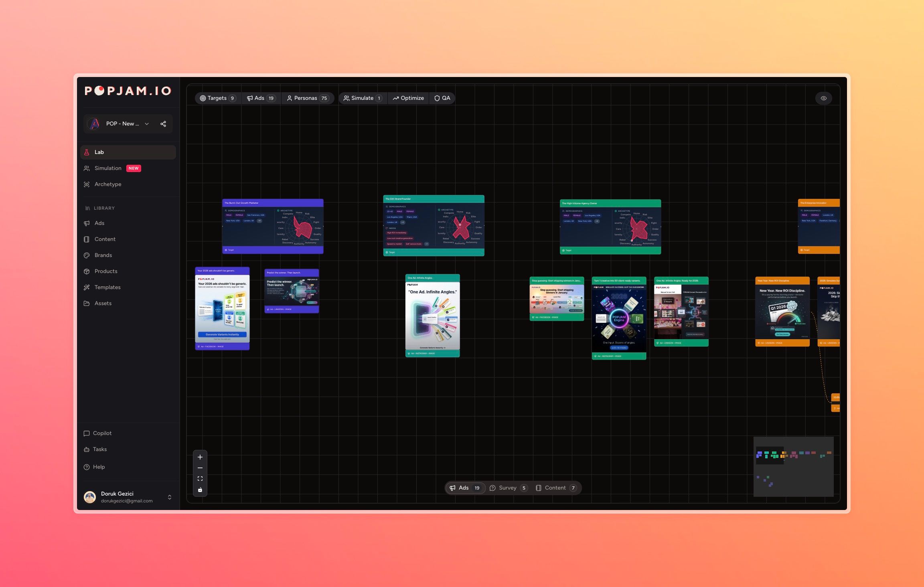The image size is (924, 587).
Task: Open the POP project dropdown
Action: click(146, 123)
